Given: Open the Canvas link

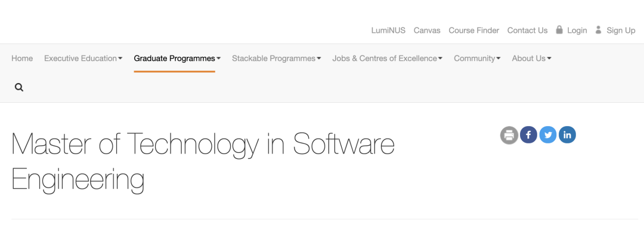Looking at the screenshot, I should 427,30.
